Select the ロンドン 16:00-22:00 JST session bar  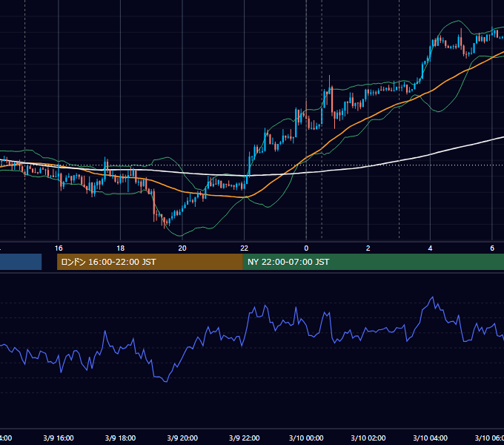point(150,262)
